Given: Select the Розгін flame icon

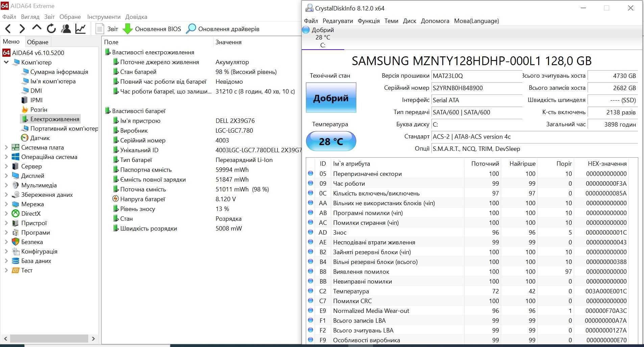Looking at the screenshot, I should click(x=25, y=110).
